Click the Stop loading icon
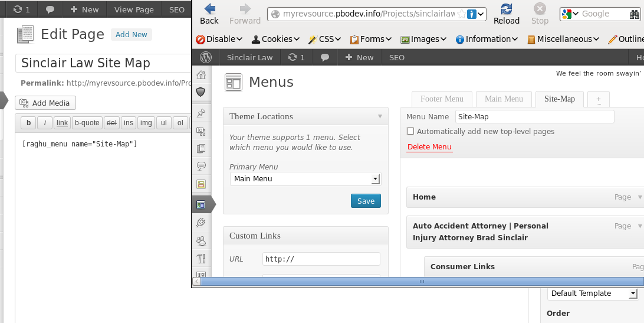The height and width of the screenshot is (323, 644). [x=540, y=9]
